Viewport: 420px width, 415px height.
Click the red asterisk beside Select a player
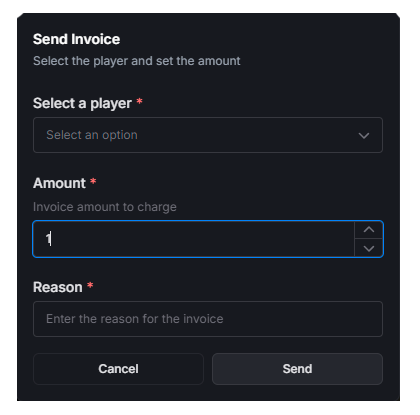pos(139,101)
